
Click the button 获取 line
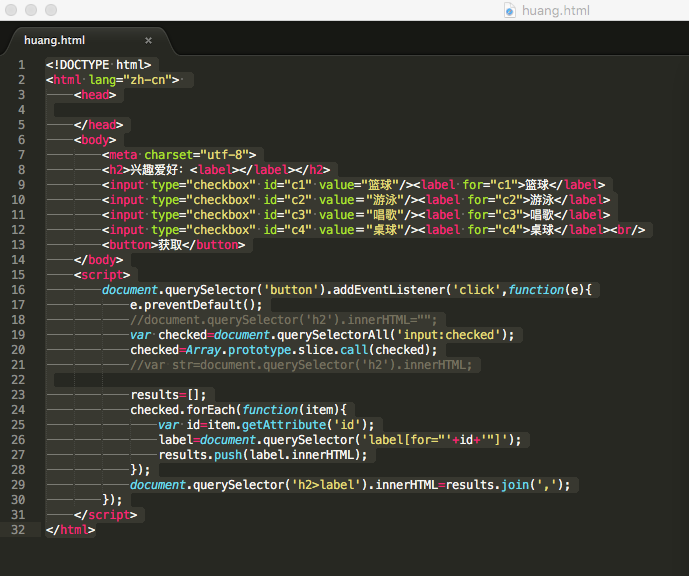click(x=174, y=245)
